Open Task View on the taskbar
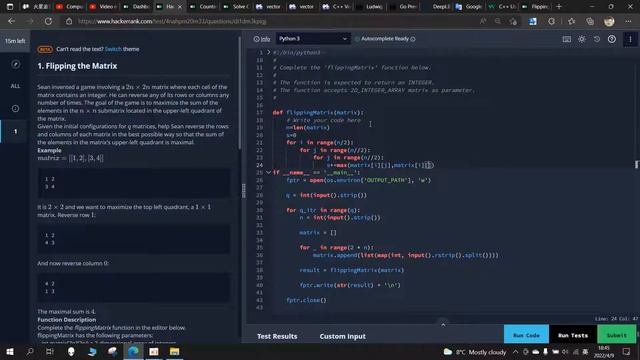Screen dimensions: 640x360 pos(50,351)
